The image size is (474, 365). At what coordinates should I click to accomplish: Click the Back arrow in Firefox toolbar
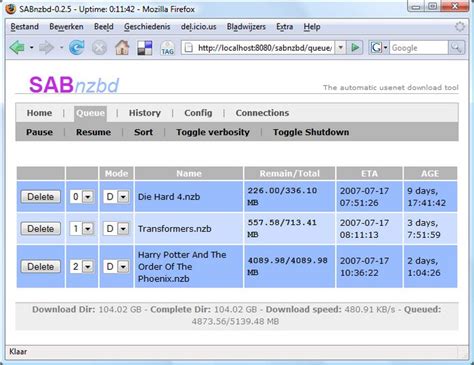tap(17, 48)
